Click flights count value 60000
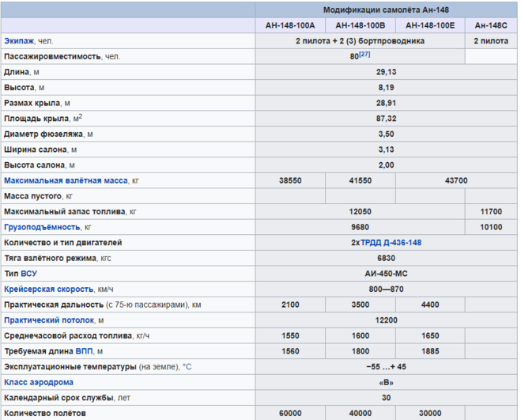The height and width of the screenshot is (420, 521). coord(290,414)
